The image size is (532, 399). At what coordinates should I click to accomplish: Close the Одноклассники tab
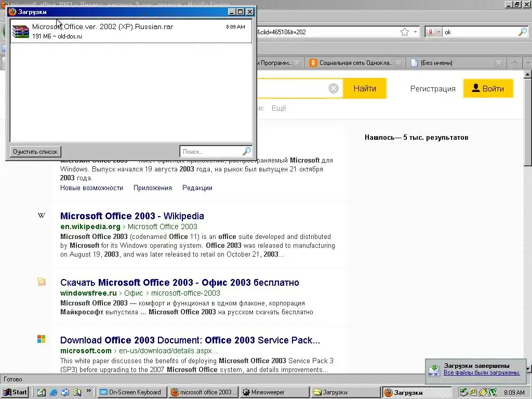point(398,63)
